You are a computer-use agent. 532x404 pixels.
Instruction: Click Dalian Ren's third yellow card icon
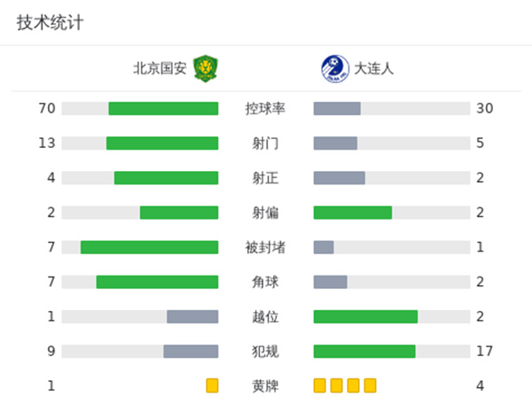(353, 385)
